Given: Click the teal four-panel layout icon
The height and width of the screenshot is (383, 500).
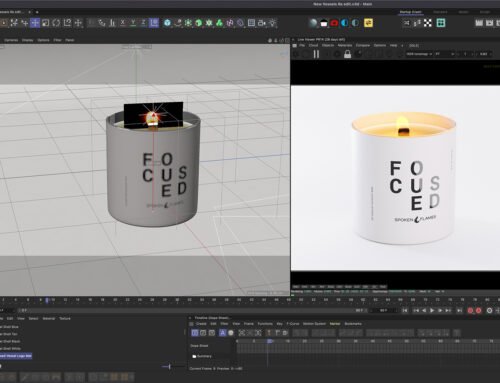Looking at the screenshot, I should pyautogui.click(x=441, y=23).
